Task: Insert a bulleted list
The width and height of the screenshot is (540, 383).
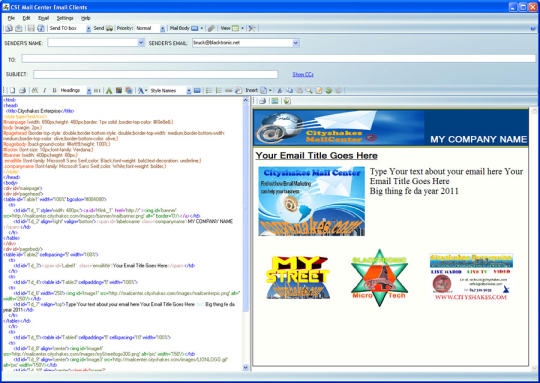Action: tap(209, 90)
